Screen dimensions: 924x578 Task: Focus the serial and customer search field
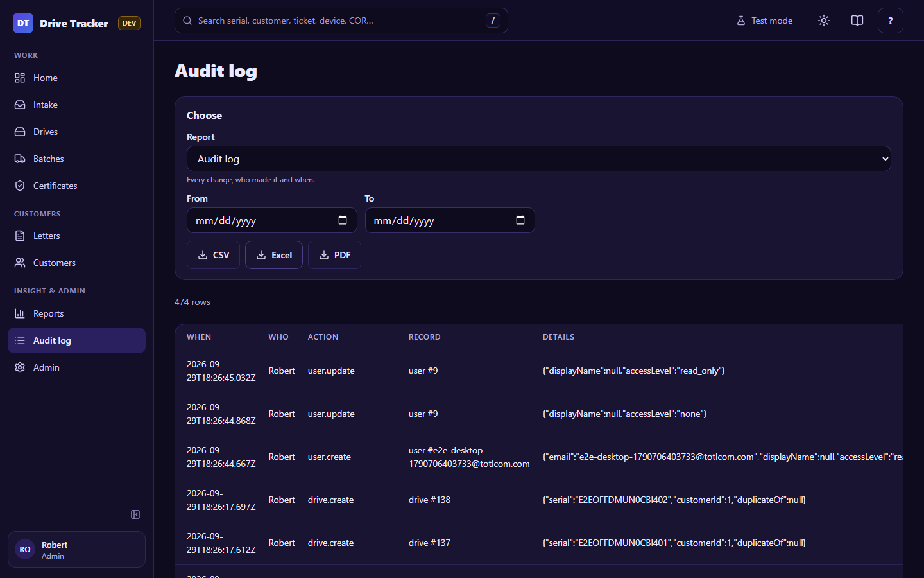click(341, 21)
